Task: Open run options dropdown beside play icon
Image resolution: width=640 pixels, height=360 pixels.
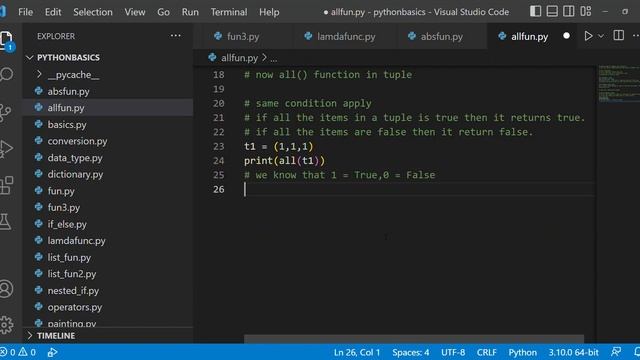Action: (601, 36)
